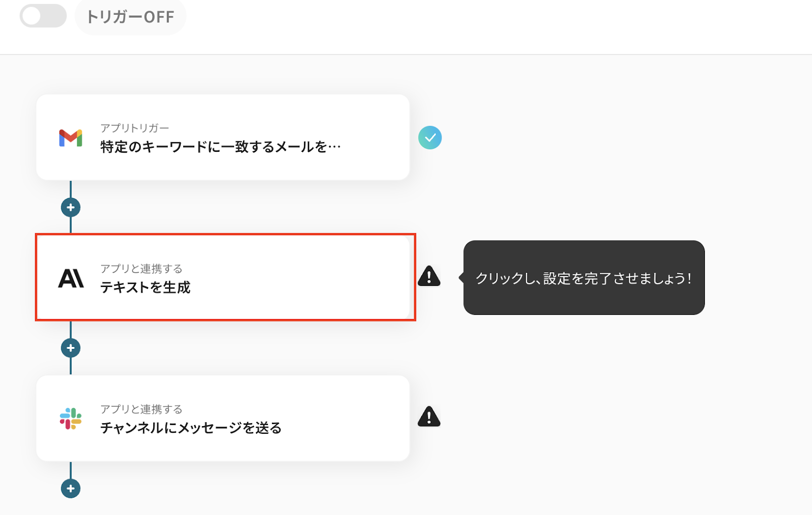
Task: Add step below the Gmail trigger card
Action: [x=71, y=207]
